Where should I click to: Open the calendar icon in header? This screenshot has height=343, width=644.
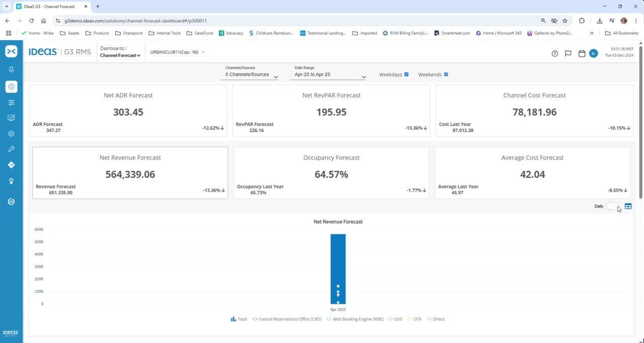click(582, 53)
